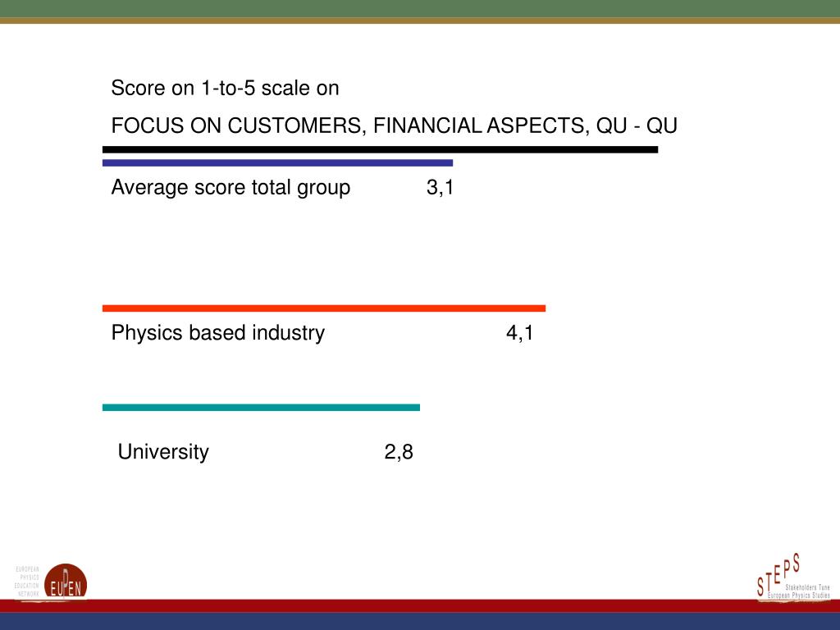
Task: Click the gold line under the header
Action: tap(420, 21)
